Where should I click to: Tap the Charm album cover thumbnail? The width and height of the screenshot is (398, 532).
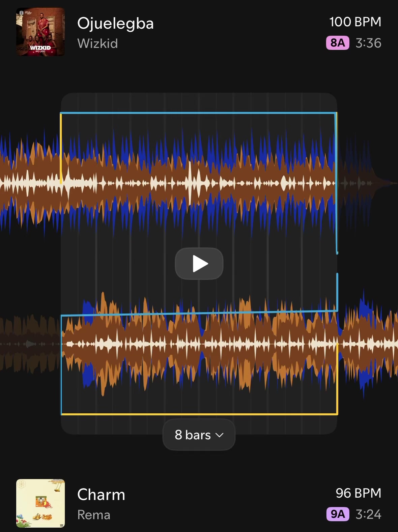(40, 503)
